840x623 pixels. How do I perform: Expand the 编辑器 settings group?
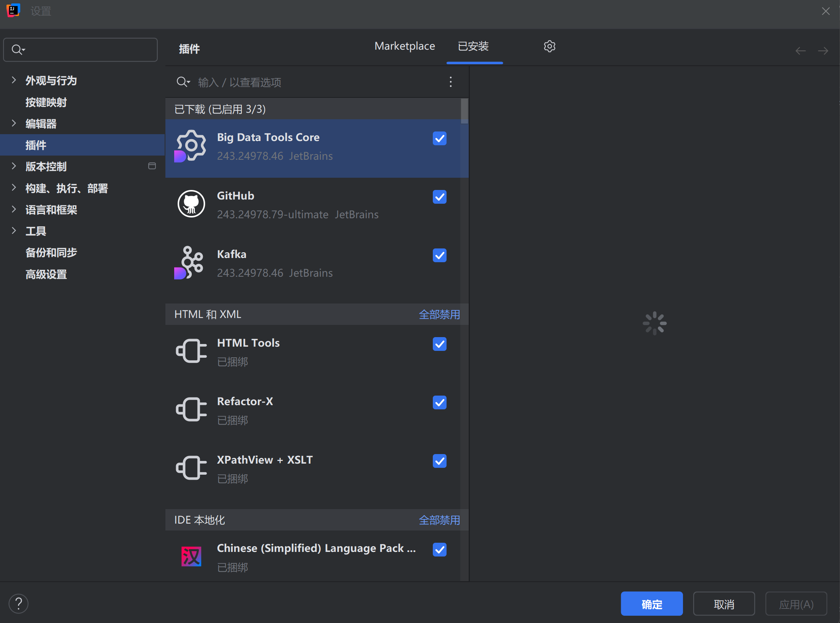(x=14, y=123)
